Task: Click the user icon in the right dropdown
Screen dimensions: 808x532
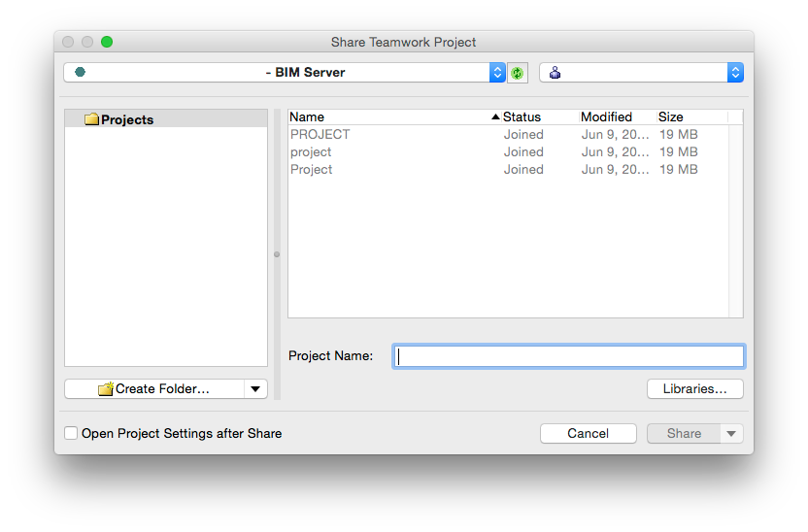Action: point(555,73)
